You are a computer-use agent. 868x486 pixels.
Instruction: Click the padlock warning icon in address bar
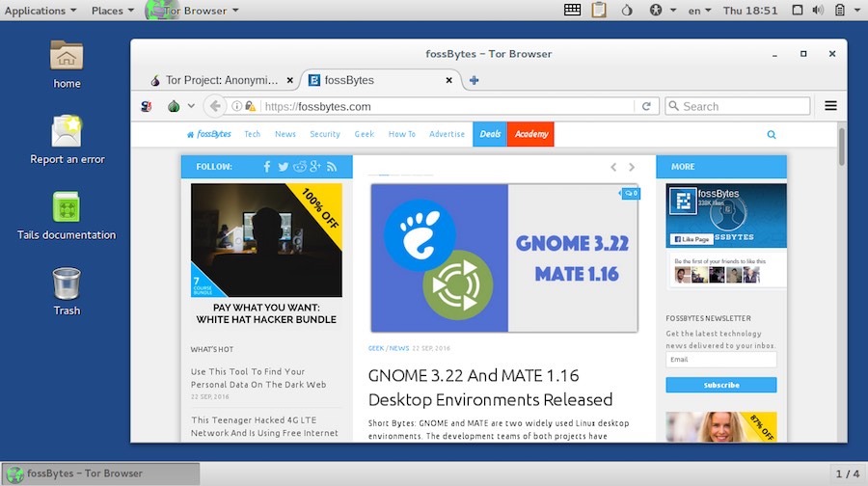click(x=250, y=106)
